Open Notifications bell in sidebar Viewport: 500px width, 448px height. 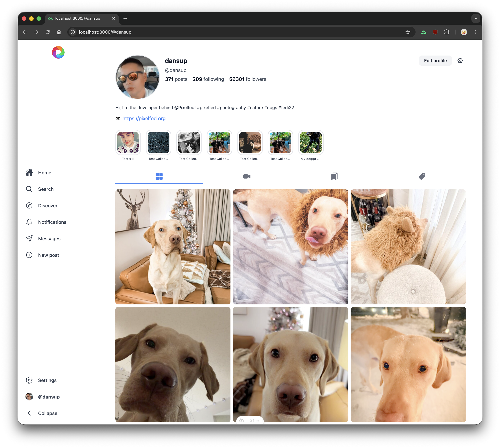(52, 222)
